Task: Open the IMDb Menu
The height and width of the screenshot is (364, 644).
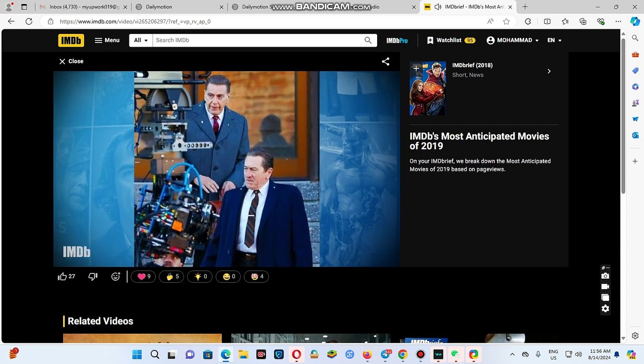Action: (x=107, y=40)
